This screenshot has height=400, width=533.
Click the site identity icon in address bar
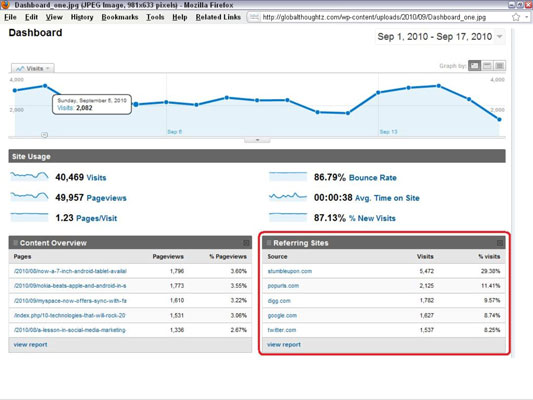point(254,17)
